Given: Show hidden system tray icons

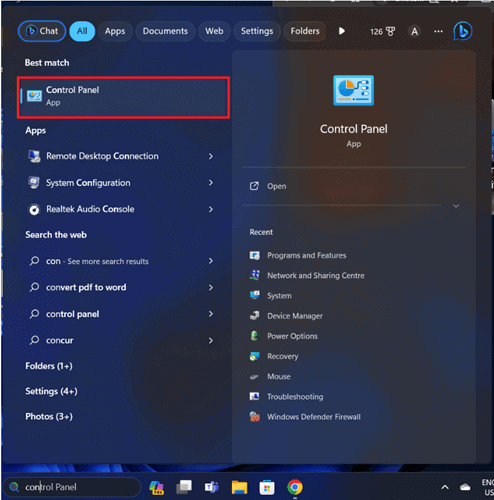Looking at the screenshot, I should point(445,487).
